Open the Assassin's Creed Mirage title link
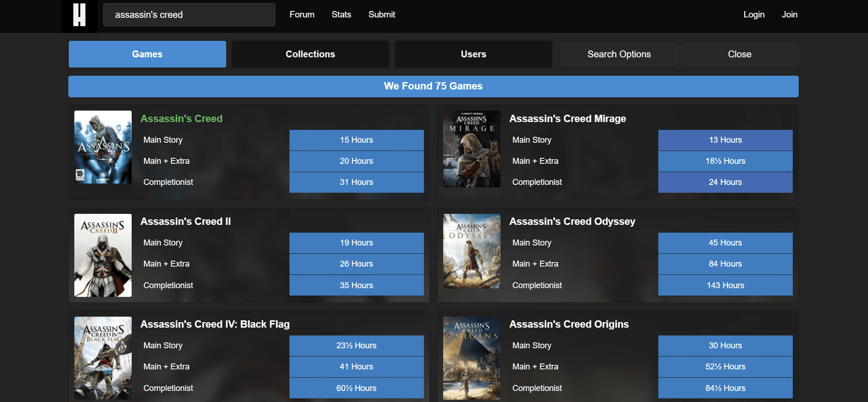This screenshot has width=868, height=402. coord(568,118)
